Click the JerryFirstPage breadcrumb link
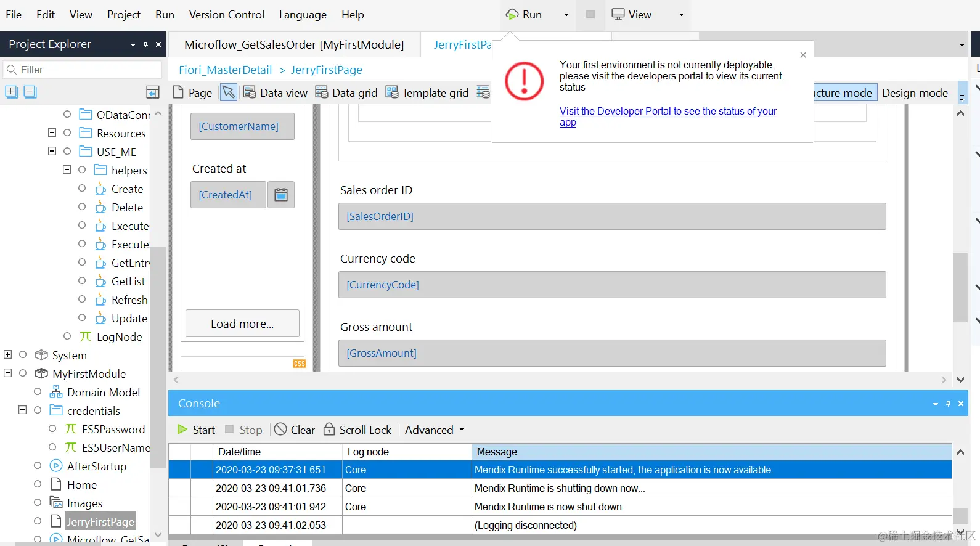The image size is (980, 546). 326,70
